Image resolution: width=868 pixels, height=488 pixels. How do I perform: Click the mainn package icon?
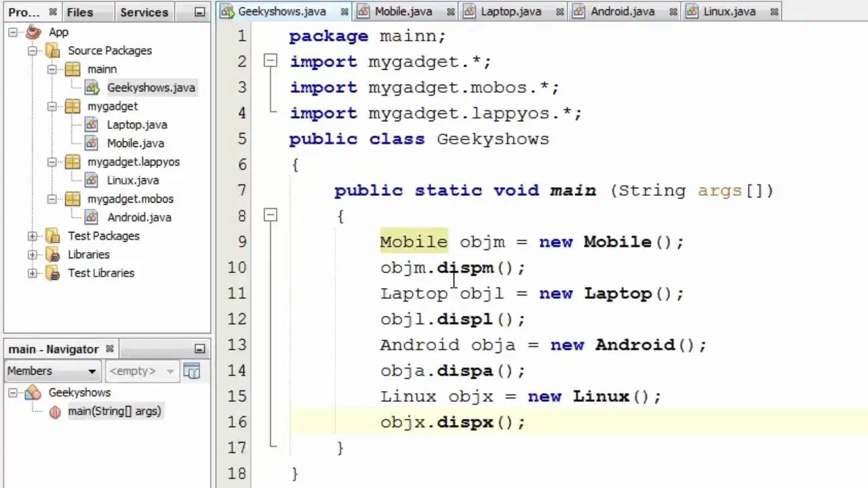point(73,69)
